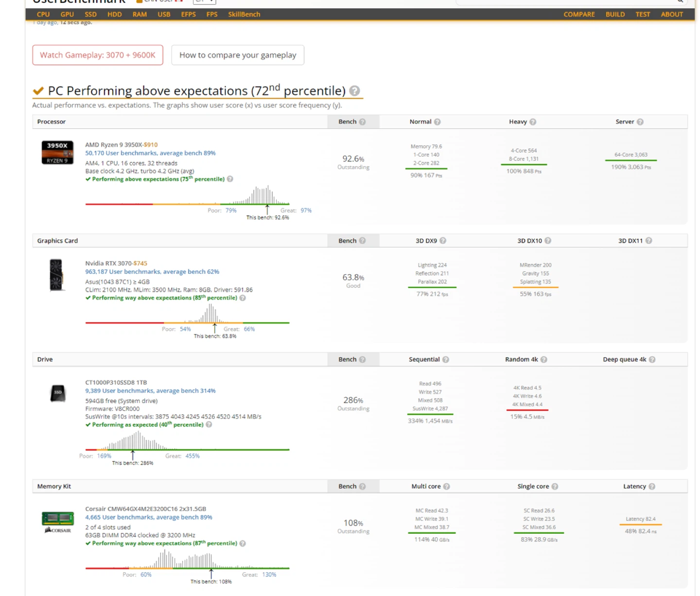Click the SSD drive product image
700x596 pixels.
(58, 393)
